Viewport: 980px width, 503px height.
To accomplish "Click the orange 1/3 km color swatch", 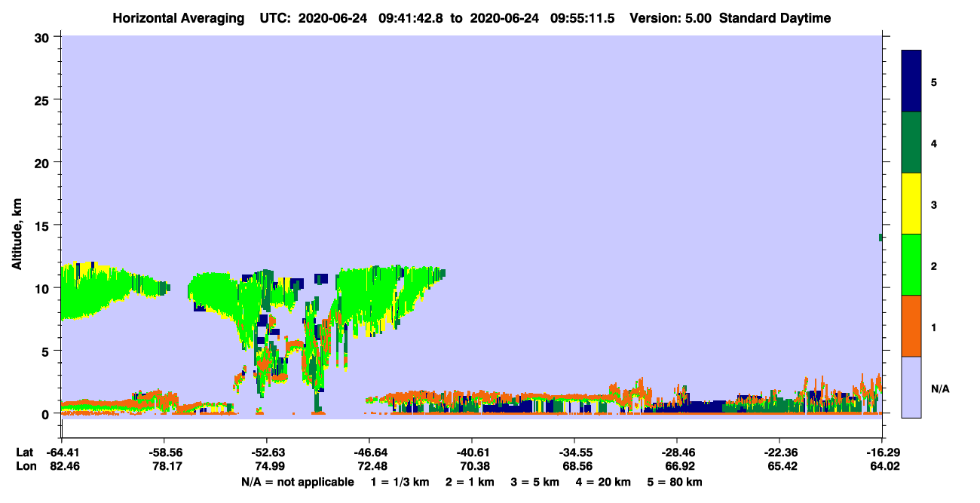I will (911, 326).
